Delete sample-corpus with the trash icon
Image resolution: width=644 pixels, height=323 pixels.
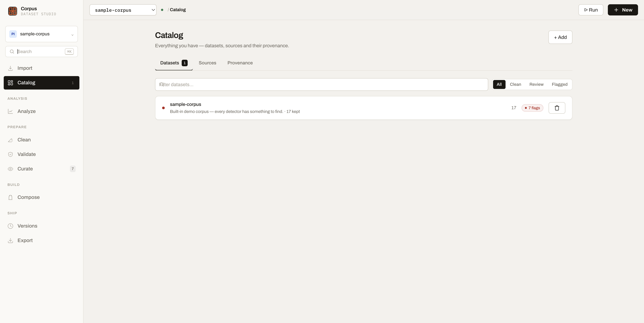(557, 108)
